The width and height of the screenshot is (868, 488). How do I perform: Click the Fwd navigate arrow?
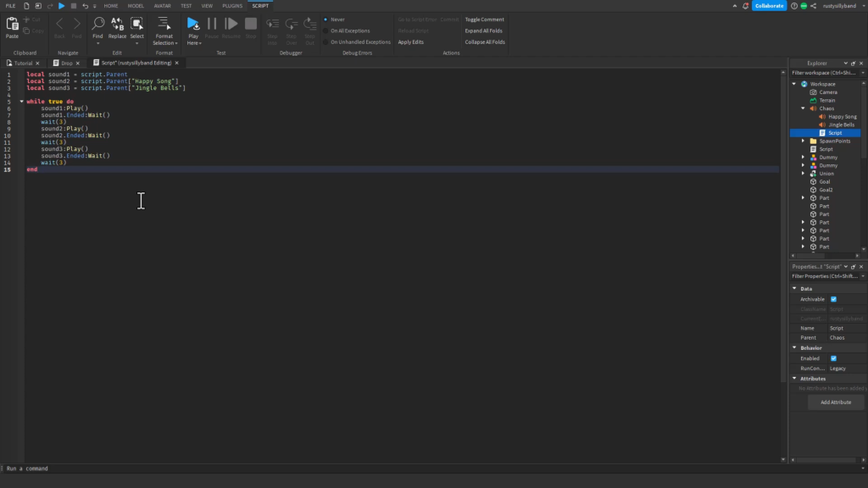pos(76,24)
